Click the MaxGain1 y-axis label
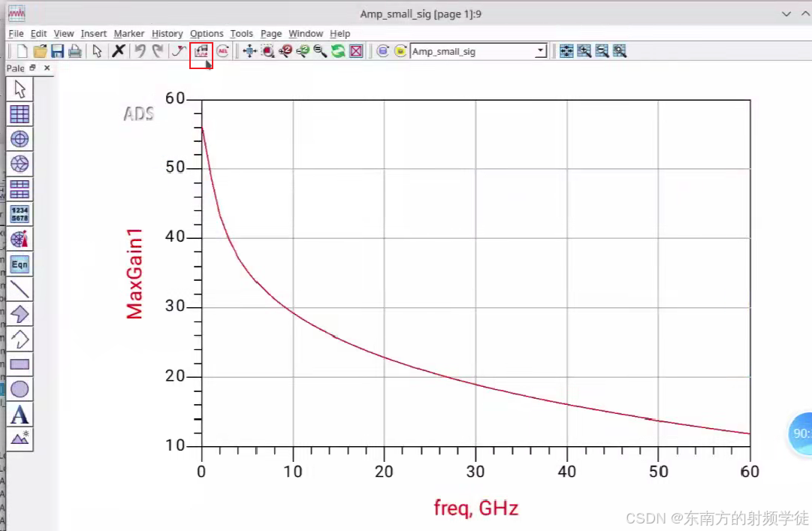 pyautogui.click(x=134, y=273)
